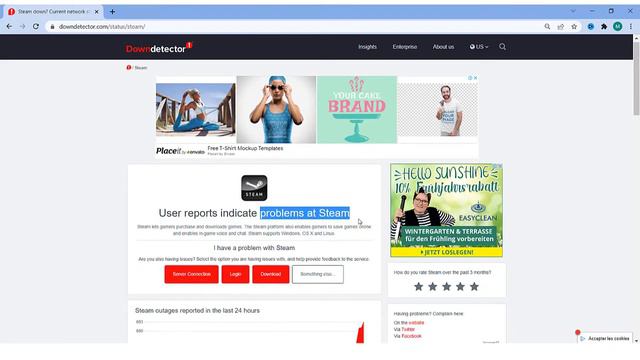
Task: Click the address bar URL field
Action: point(294,27)
